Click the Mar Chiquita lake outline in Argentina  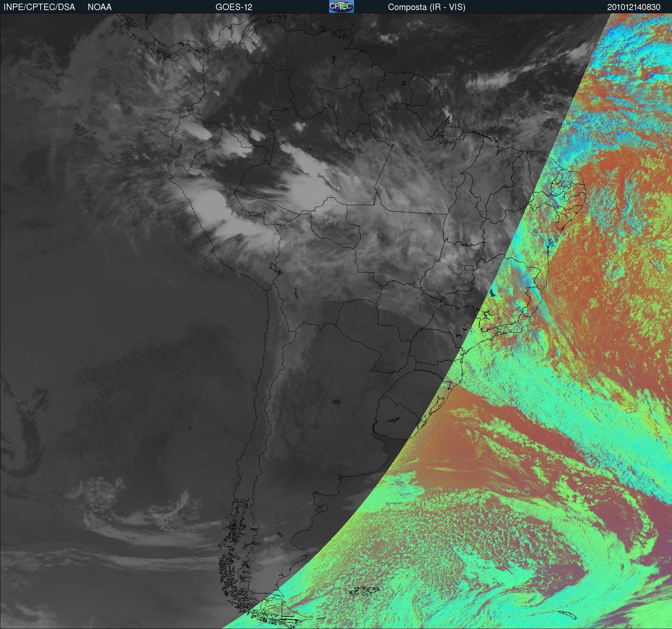tap(336, 402)
